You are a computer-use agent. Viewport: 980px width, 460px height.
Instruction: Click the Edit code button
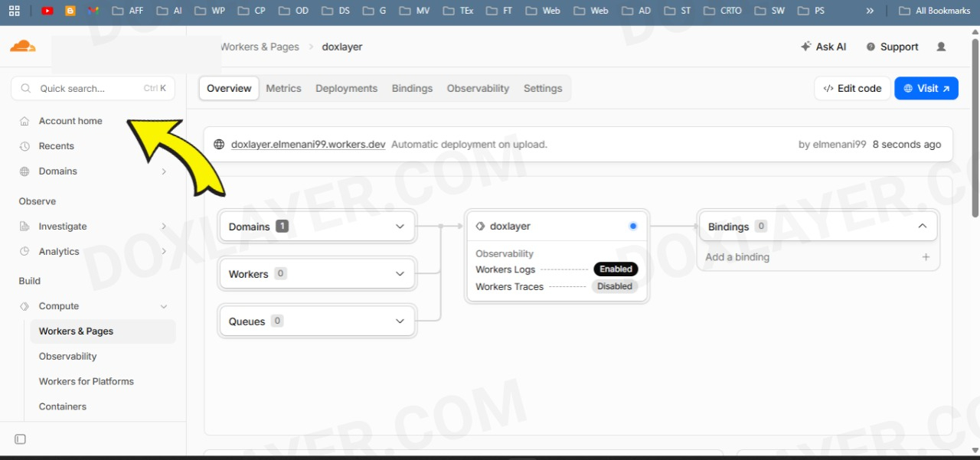click(852, 89)
